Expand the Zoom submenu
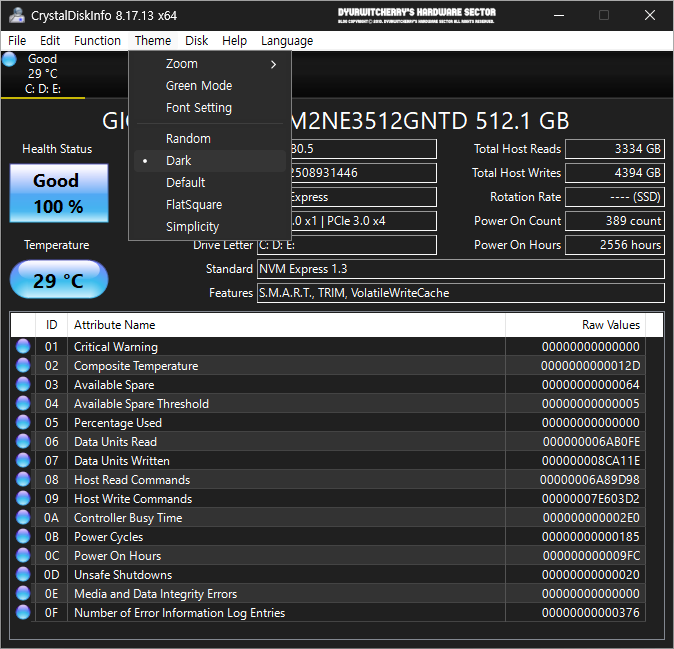This screenshot has height=649, width=674. pos(210,64)
